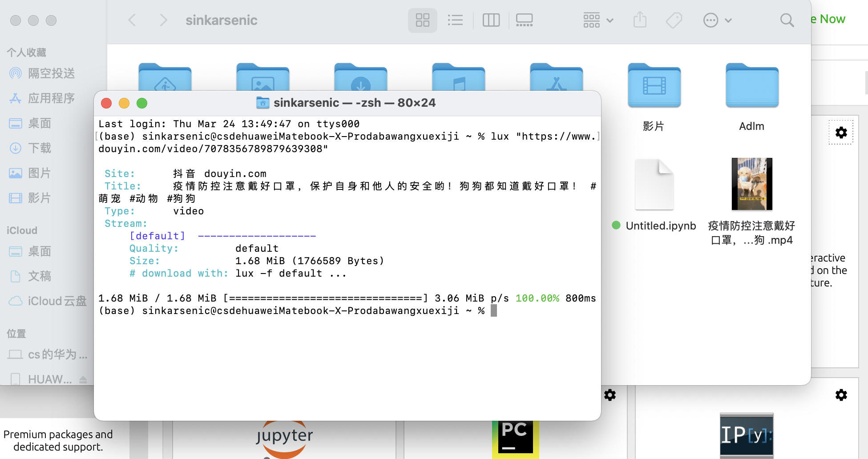Switch Finder to icon view
This screenshot has height=459, width=868.
tap(422, 20)
